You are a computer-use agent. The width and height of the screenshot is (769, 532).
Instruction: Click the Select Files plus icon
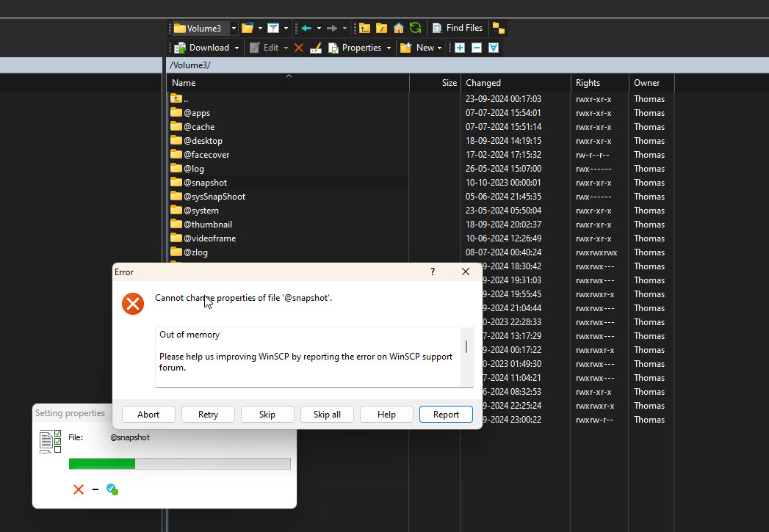pos(460,48)
